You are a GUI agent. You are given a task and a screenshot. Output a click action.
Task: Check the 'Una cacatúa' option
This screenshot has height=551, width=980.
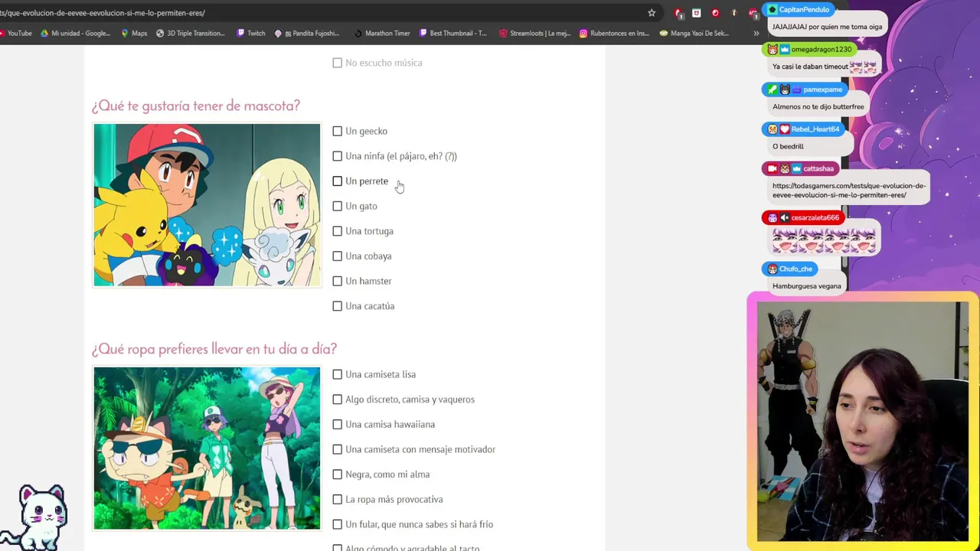point(337,306)
